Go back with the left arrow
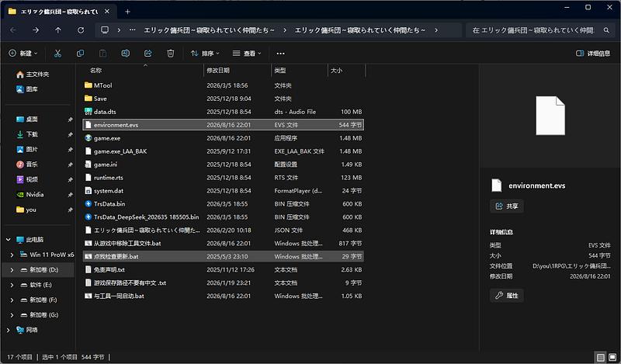621x364 pixels. (x=13, y=30)
